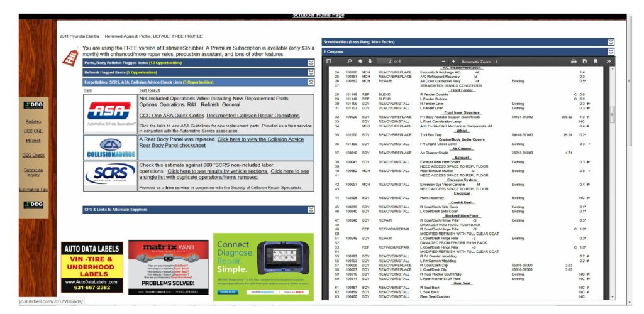Zoom out with the minus button

point(444,61)
